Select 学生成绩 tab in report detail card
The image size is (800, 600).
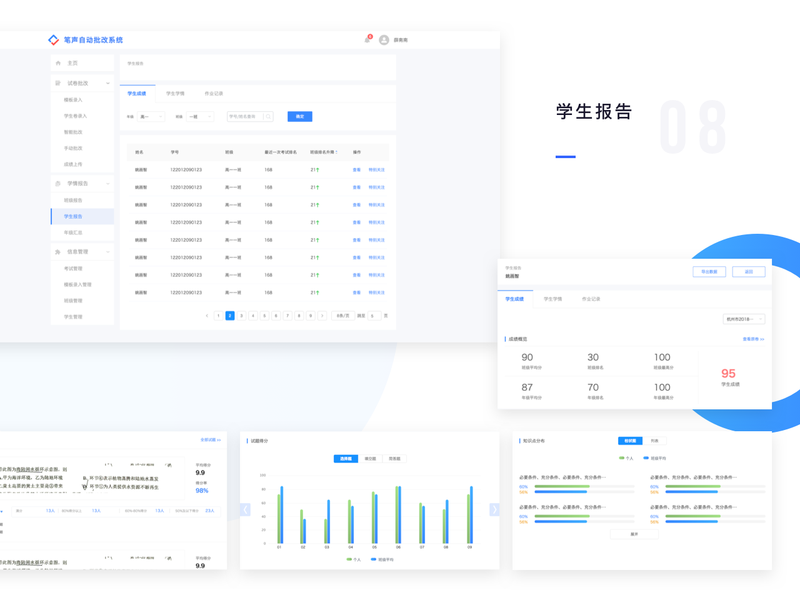click(515, 299)
